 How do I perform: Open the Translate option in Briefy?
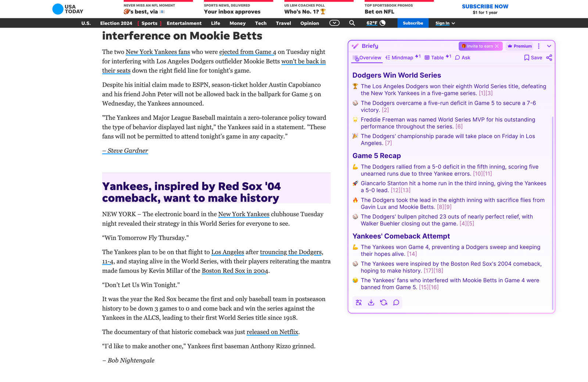358,302
